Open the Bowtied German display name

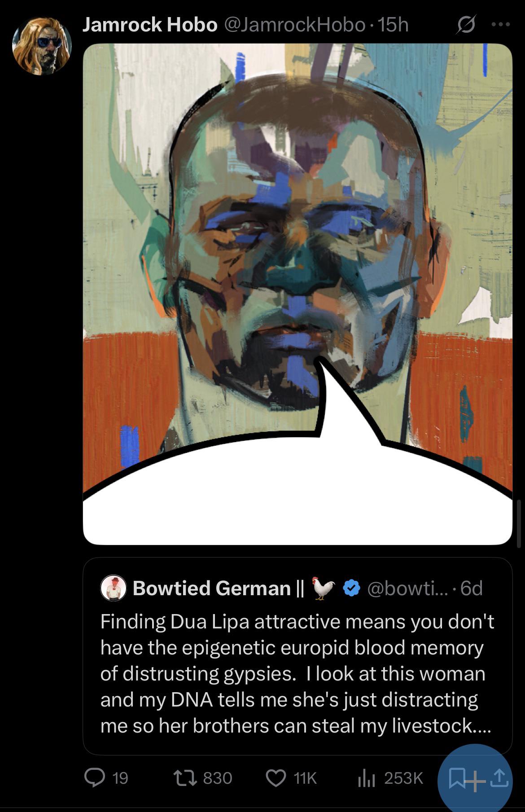[218, 588]
